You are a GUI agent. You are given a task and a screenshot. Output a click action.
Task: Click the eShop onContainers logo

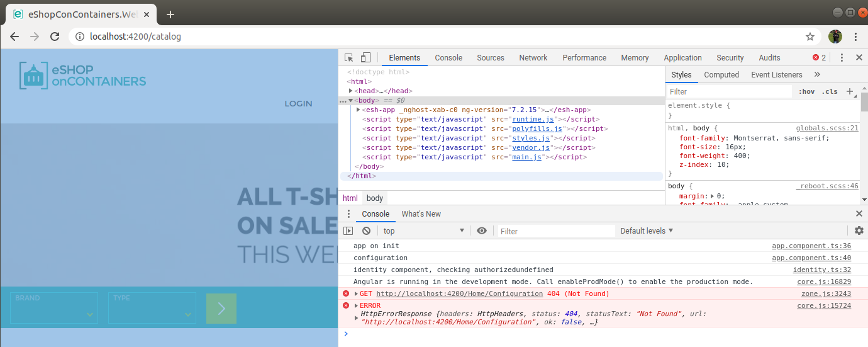[82, 76]
